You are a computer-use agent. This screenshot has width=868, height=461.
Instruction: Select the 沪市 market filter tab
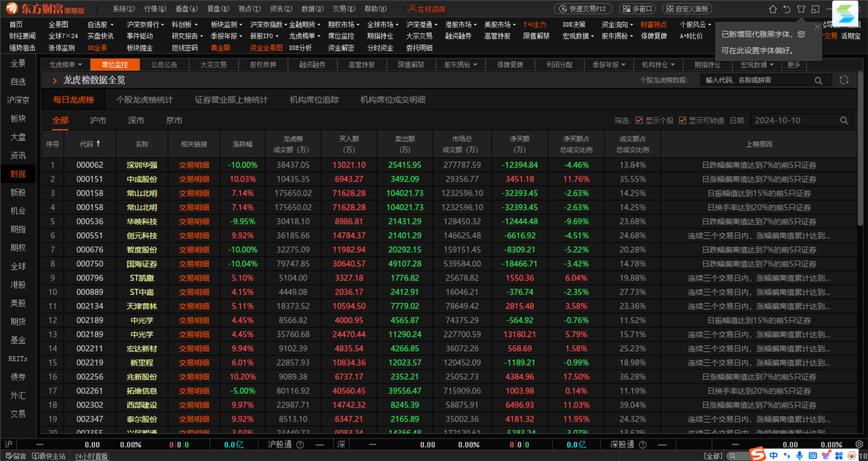(98, 120)
